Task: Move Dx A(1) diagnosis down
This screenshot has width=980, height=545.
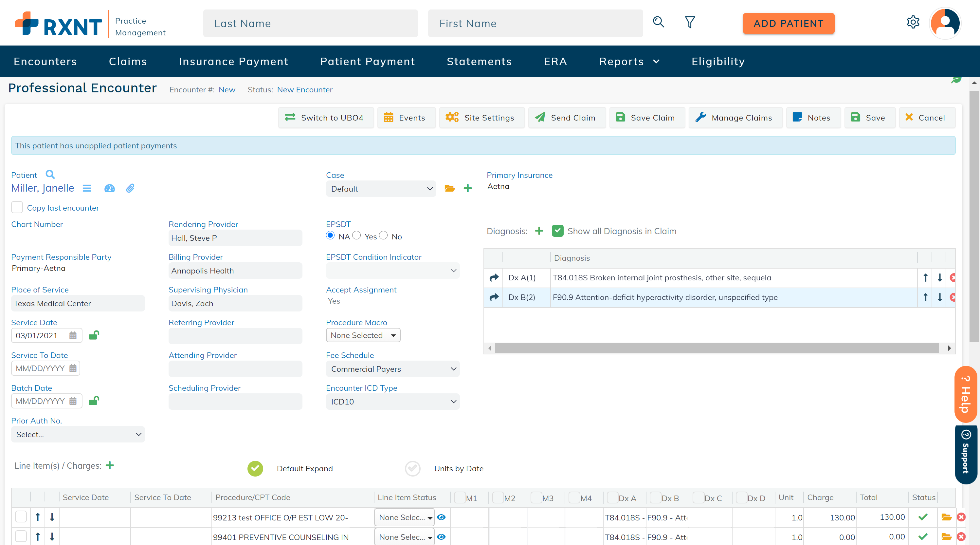Action: (940, 277)
